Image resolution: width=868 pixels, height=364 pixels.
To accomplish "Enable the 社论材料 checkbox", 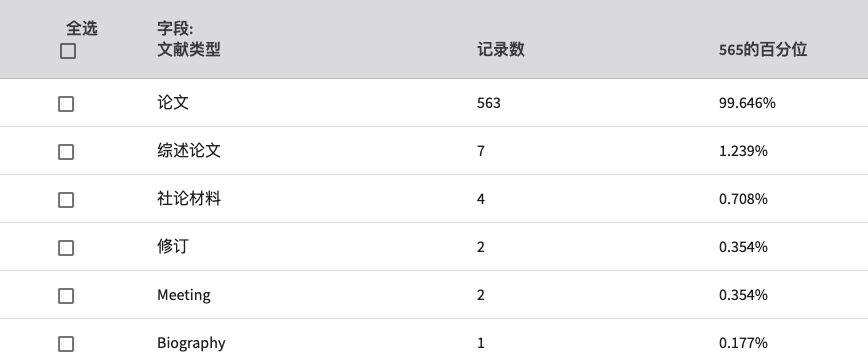I will click(66, 200).
